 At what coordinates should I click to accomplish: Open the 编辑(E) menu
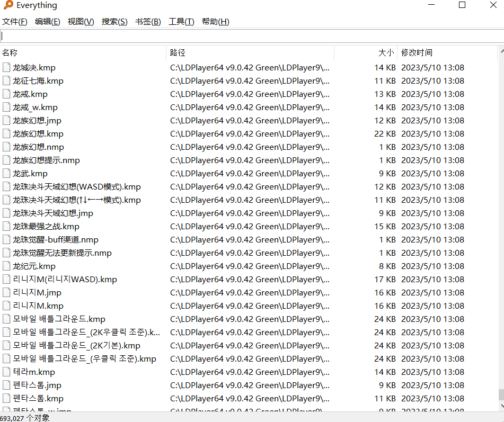47,22
